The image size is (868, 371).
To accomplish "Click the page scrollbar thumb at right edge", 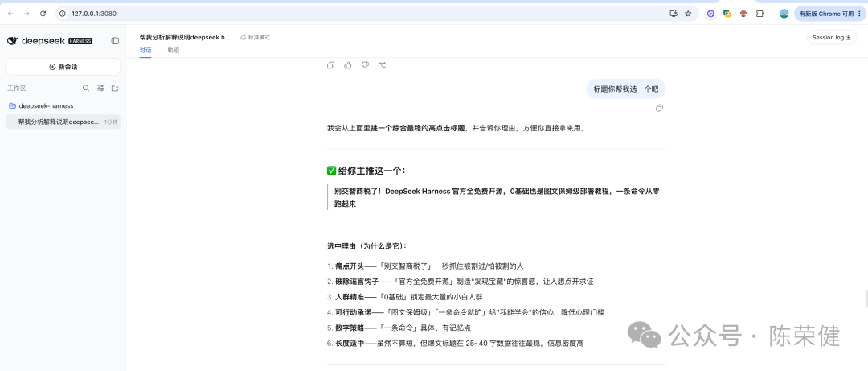I will [866, 300].
